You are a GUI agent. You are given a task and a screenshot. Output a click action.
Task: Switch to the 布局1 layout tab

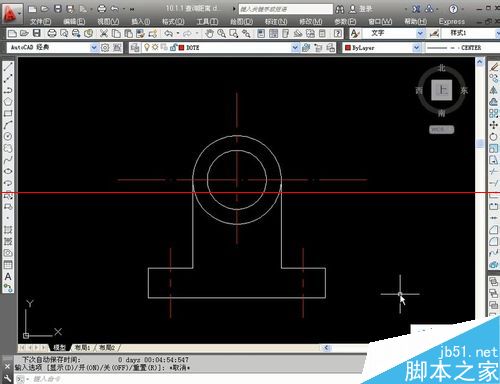[x=82, y=348]
